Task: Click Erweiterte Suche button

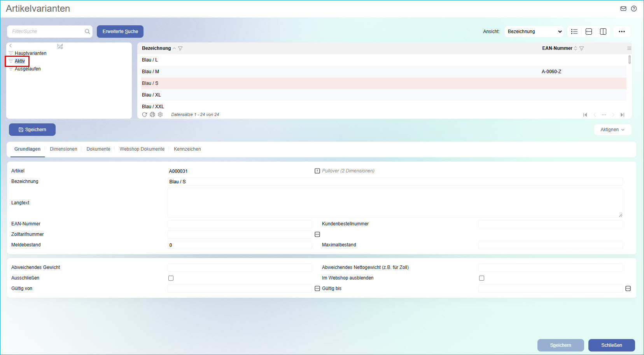Action: (120, 32)
